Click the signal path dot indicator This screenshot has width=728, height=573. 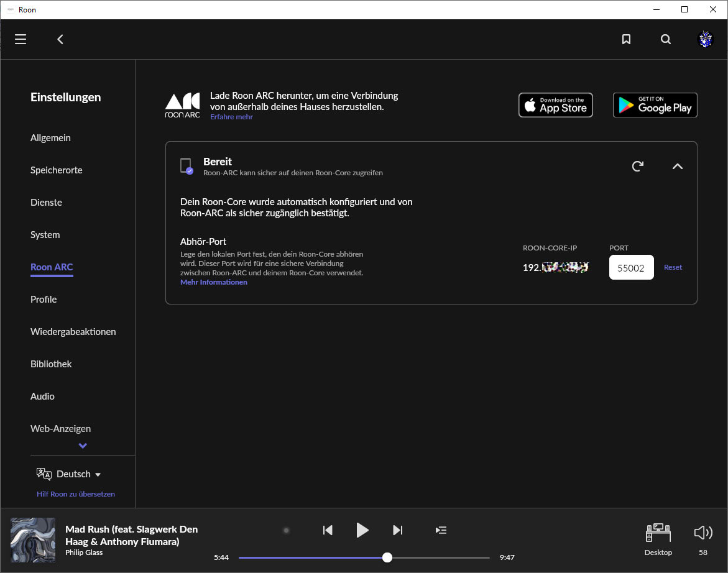pos(286,530)
